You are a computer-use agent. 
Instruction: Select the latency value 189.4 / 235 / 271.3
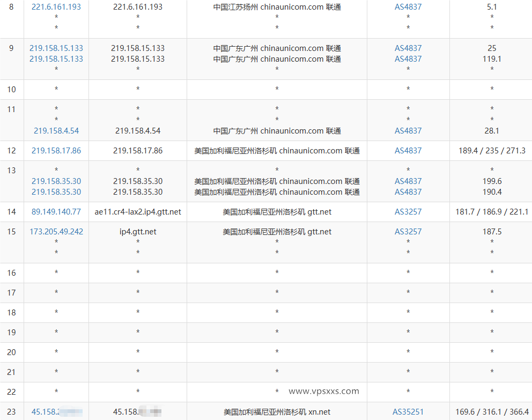tap(492, 151)
